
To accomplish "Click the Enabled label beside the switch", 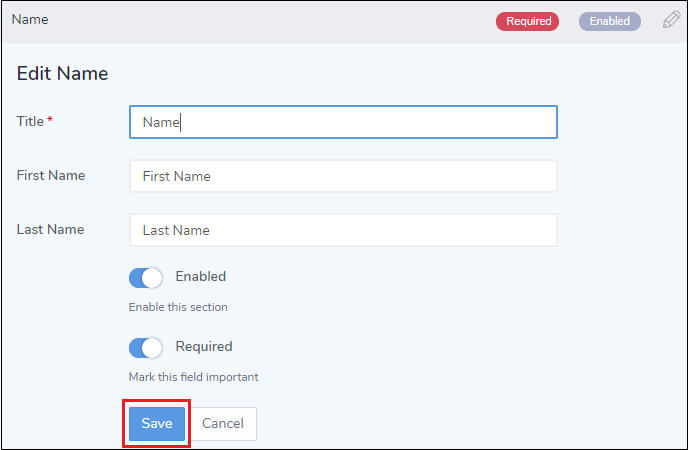I will pyautogui.click(x=201, y=276).
